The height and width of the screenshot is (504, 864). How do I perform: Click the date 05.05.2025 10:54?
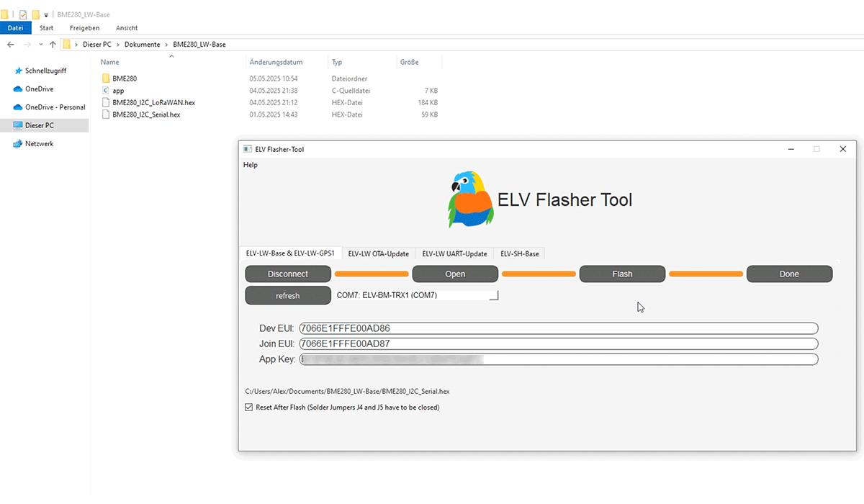click(274, 78)
